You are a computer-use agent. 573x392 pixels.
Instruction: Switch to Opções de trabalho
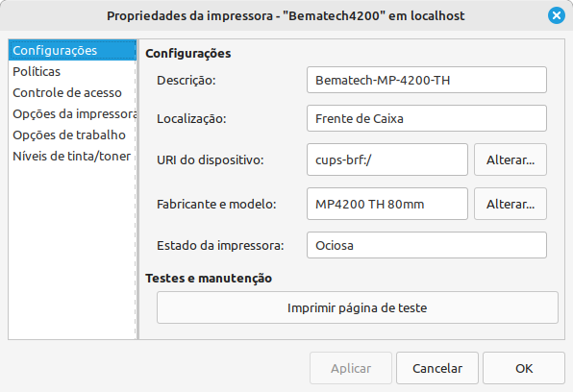(72, 135)
